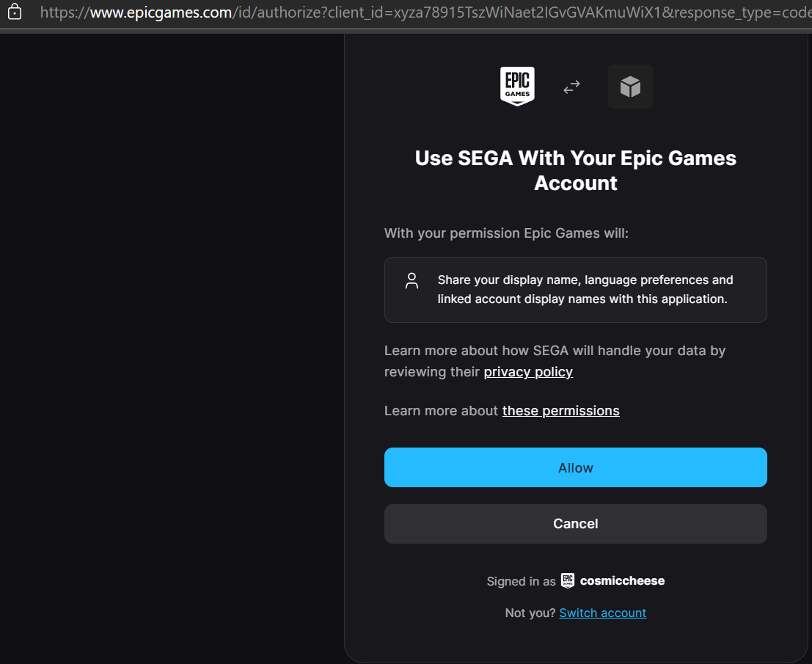Click 'With your permission Epic Games will:' text
Viewport: 812px width, 664px height.
point(506,233)
